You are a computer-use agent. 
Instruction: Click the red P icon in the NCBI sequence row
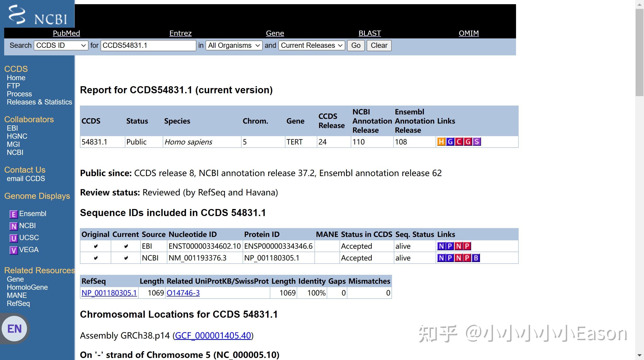coord(467,258)
